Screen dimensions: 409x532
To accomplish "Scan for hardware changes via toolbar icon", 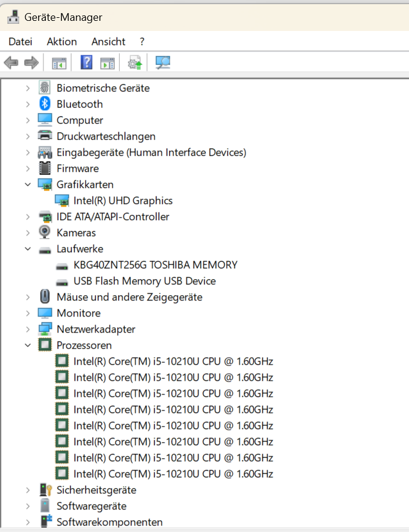I will point(163,62).
